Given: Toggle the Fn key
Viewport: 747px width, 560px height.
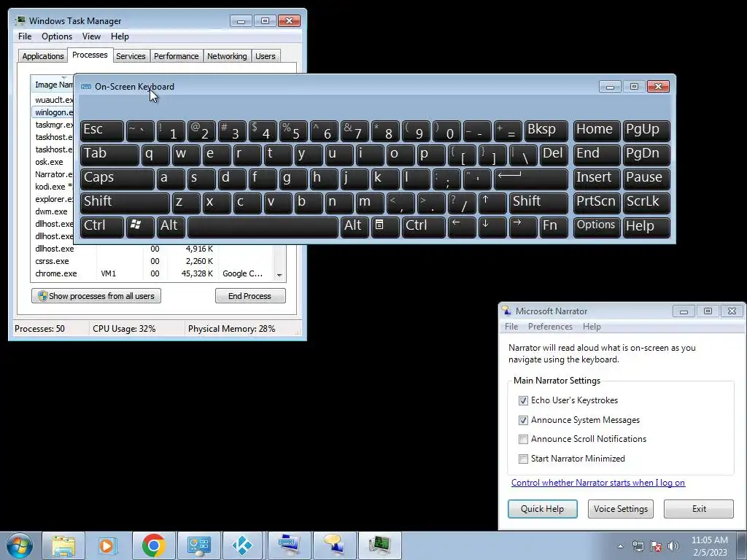Looking at the screenshot, I should coord(554,226).
